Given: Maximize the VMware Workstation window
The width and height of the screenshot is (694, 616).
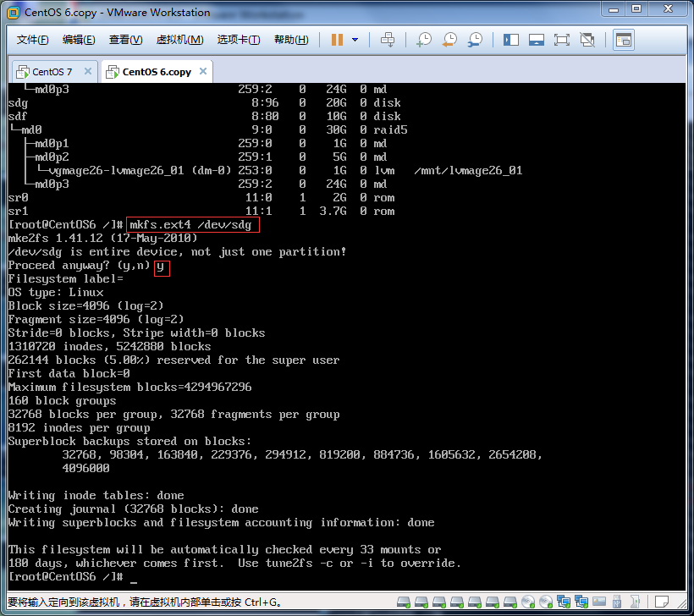Looking at the screenshot, I should click(636, 9).
